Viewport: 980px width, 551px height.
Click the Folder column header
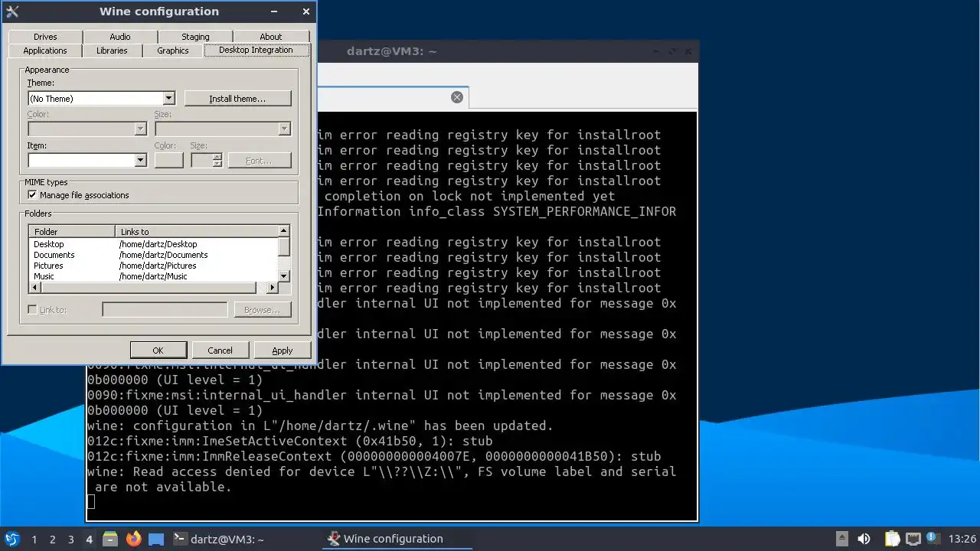72,231
